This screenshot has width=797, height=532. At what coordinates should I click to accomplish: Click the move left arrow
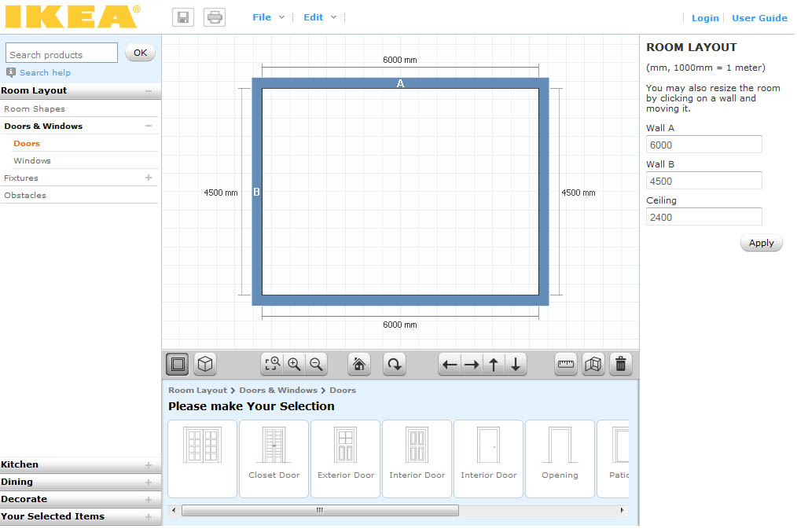[x=450, y=365]
